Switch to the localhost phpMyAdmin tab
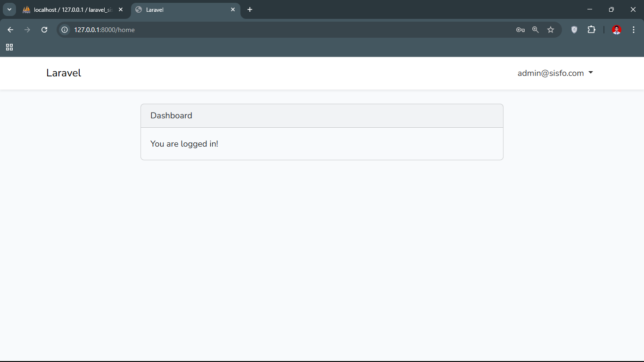 coord(71,9)
